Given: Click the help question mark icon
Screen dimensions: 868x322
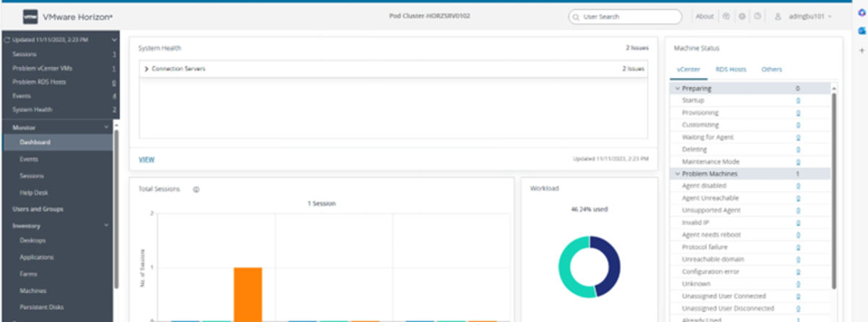Looking at the screenshot, I should (756, 17).
